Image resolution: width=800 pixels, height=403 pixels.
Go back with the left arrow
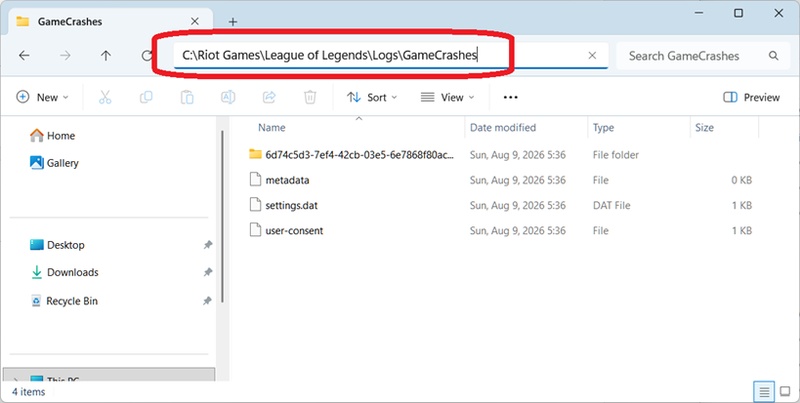pos(24,56)
